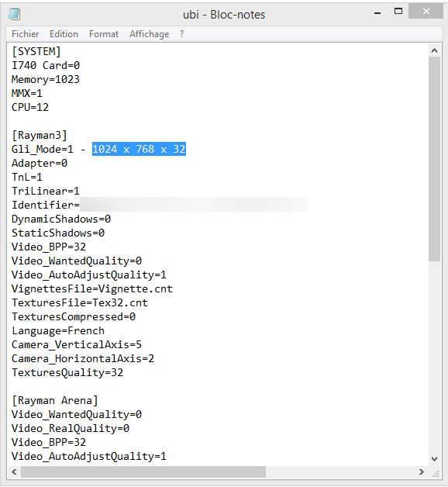Click the vertical scrollbar thumb

tap(434, 159)
